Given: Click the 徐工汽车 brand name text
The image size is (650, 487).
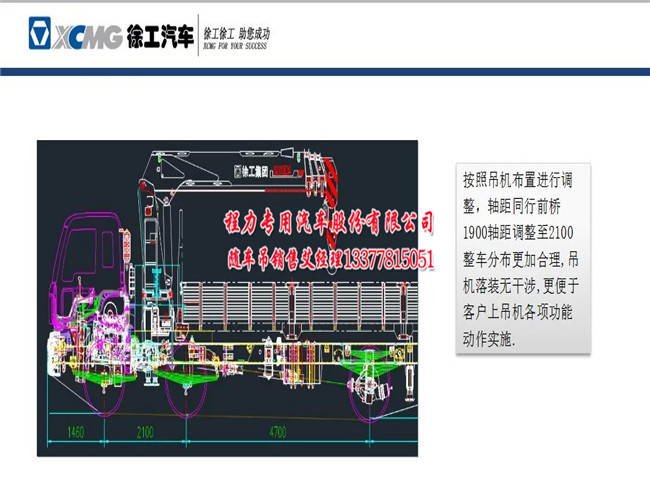Looking at the screenshot, I should (x=160, y=37).
